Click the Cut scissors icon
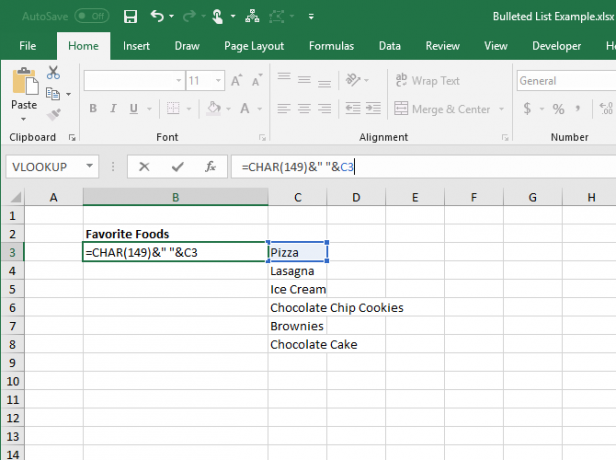Image resolution: width=616 pixels, height=460 pixels. [53, 73]
